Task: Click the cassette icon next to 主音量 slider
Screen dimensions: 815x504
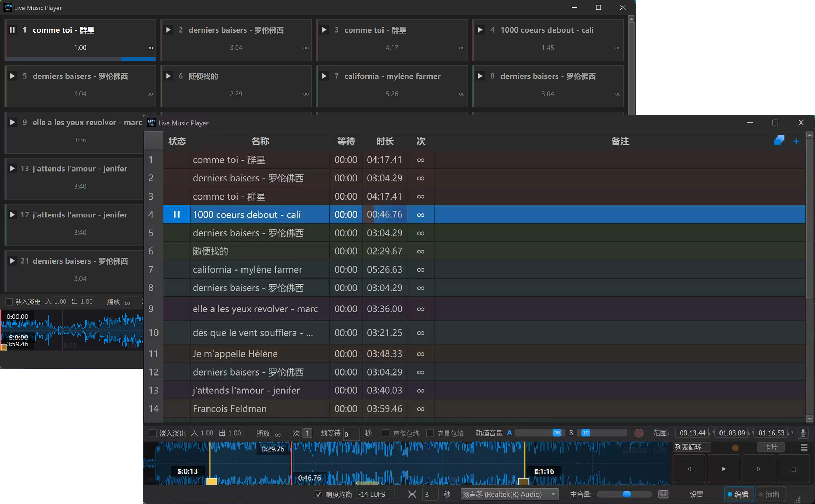Action: (663, 494)
